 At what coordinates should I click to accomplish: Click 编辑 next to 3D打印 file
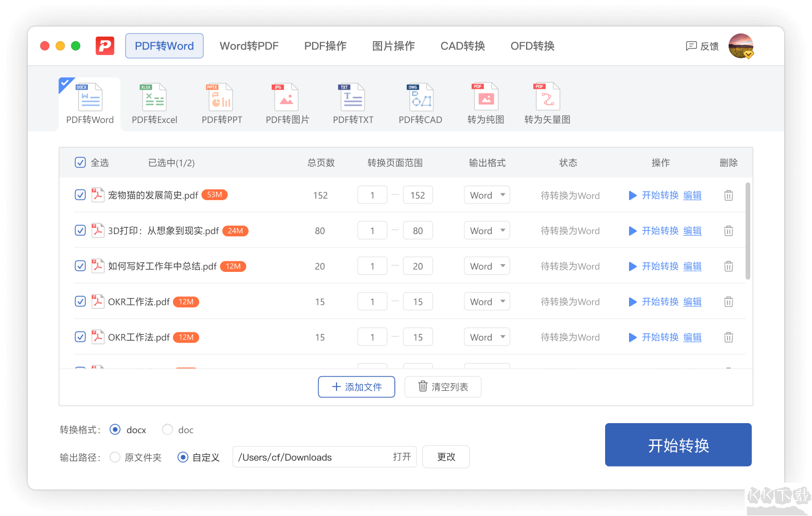692,230
